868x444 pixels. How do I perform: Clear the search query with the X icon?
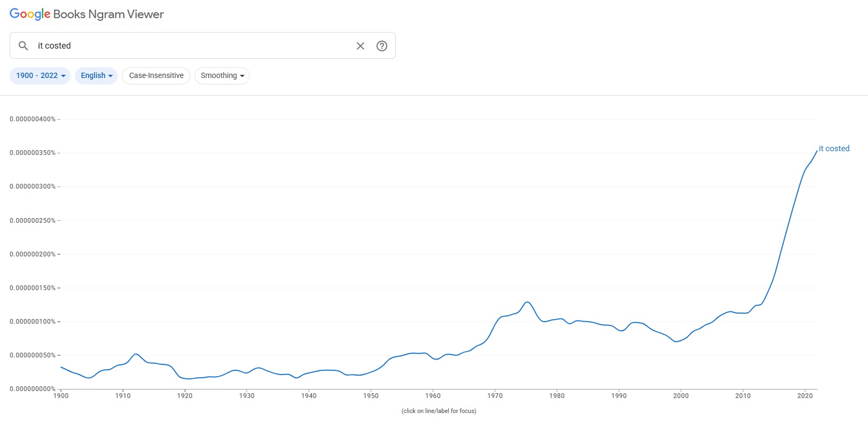coord(360,46)
